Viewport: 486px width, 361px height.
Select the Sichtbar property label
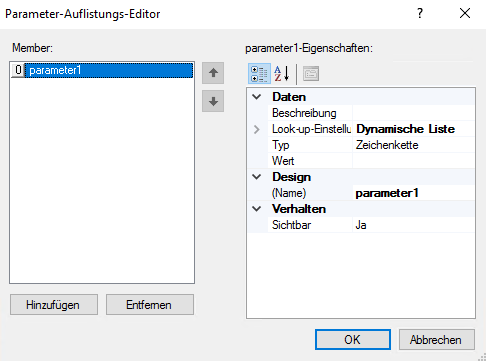[x=291, y=225]
